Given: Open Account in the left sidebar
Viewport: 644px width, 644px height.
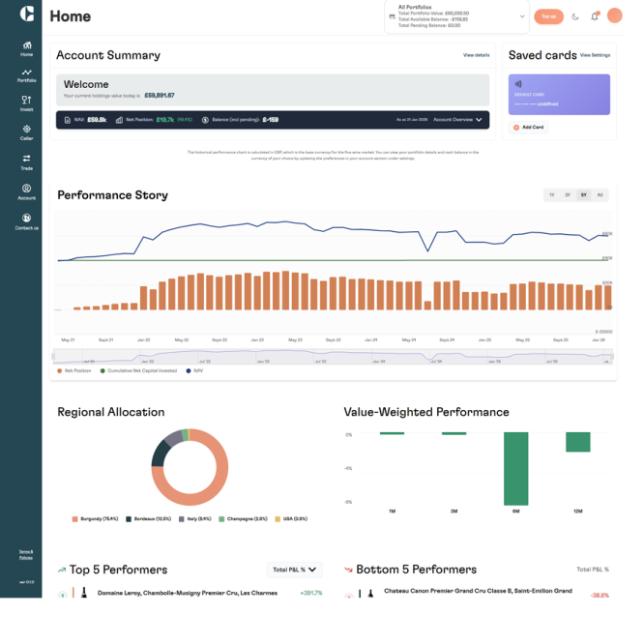Looking at the screenshot, I should pos(26,191).
